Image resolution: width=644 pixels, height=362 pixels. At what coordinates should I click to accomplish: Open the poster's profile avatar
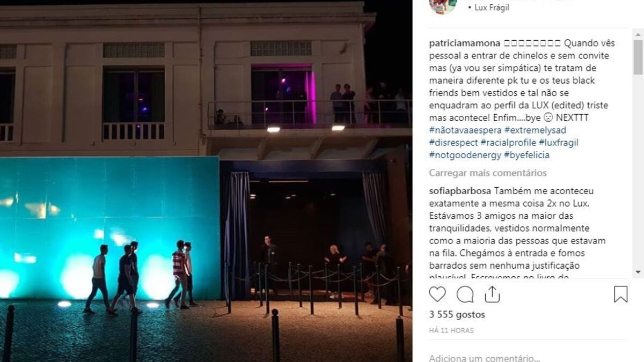(443, 6)
